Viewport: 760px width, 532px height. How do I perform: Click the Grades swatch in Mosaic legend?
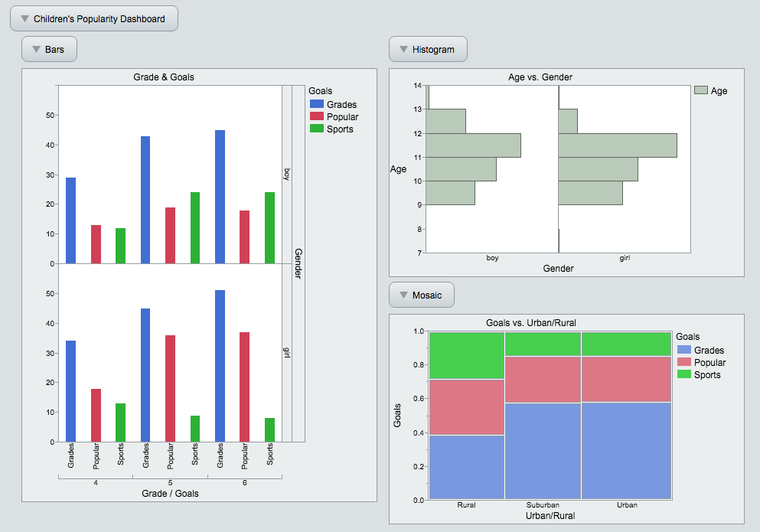point(684,350)
